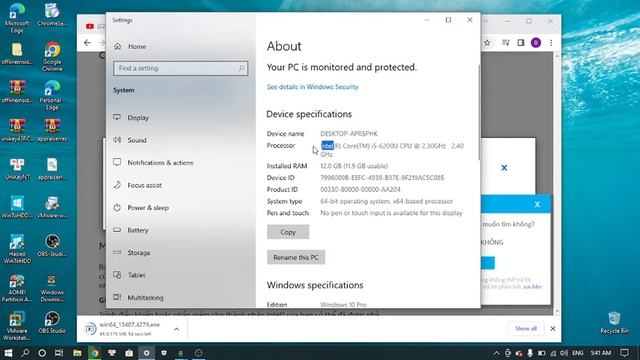
Task: Click the Copy button under device specifications
Action: [288, 232]
